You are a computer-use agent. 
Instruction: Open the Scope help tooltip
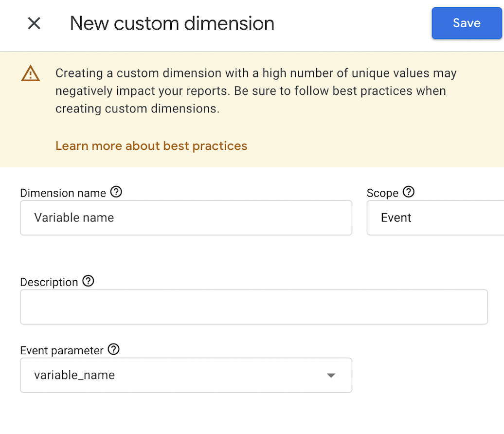[x=409, y=192]
